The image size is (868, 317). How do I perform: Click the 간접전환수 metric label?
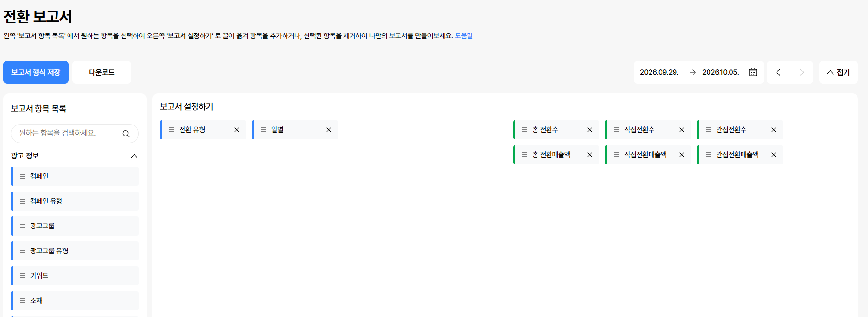coord(731,130)
